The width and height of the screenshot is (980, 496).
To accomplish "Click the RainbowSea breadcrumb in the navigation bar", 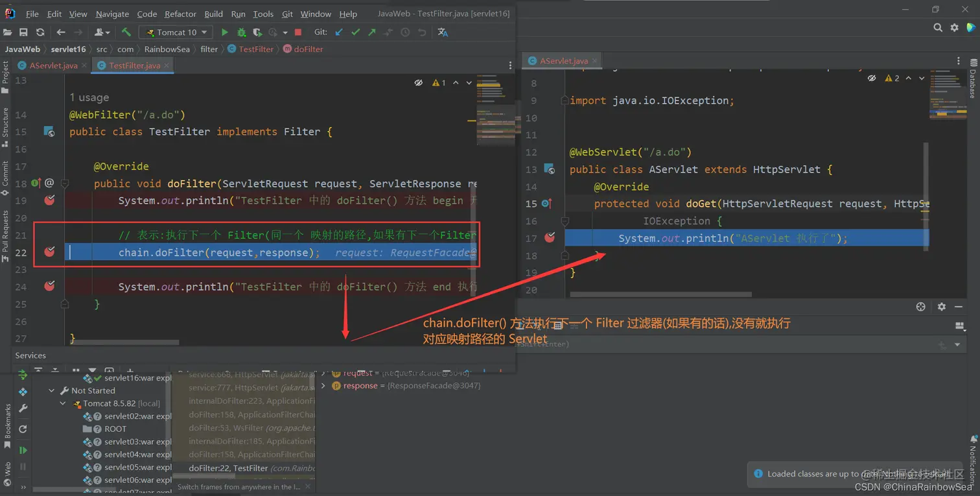I will tap(167, 49).
